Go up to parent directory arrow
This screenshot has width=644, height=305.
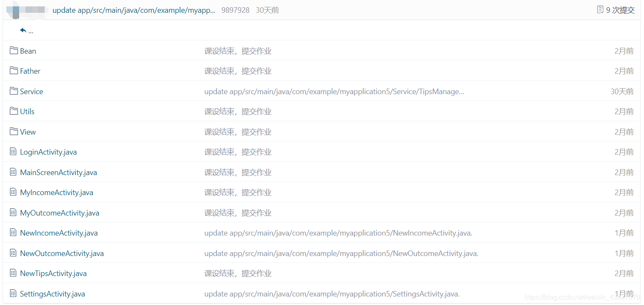[23, 30]
